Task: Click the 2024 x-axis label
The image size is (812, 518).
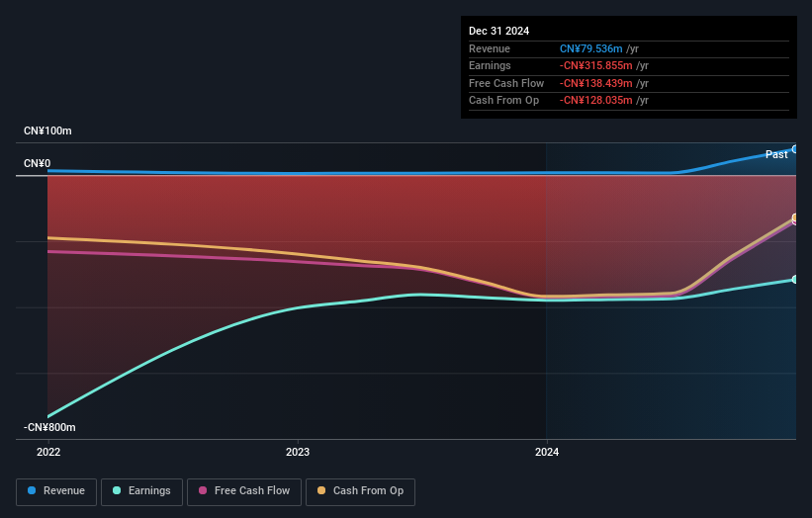Action: coord(547,453)
